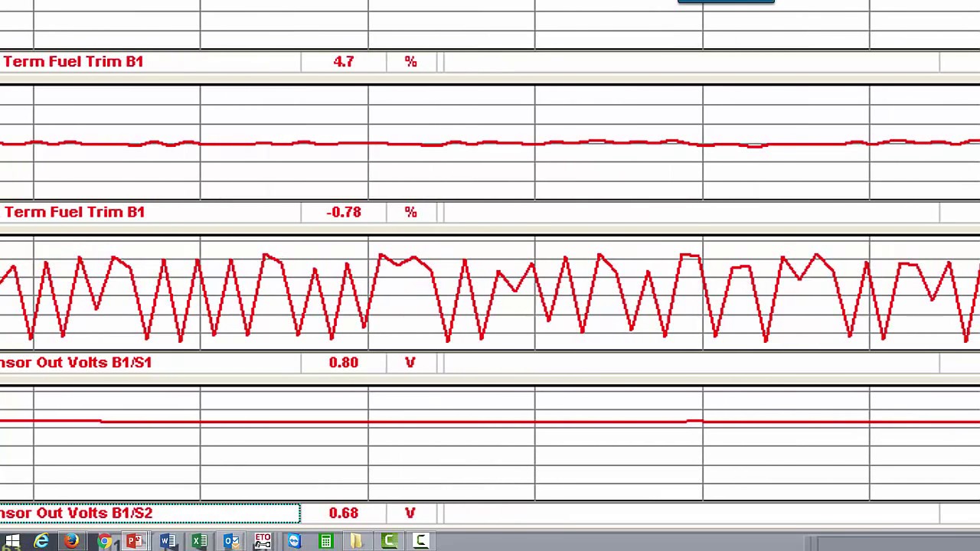Open Microsoft Word from the taskbar
980x551 pixels.
(167, 542)
